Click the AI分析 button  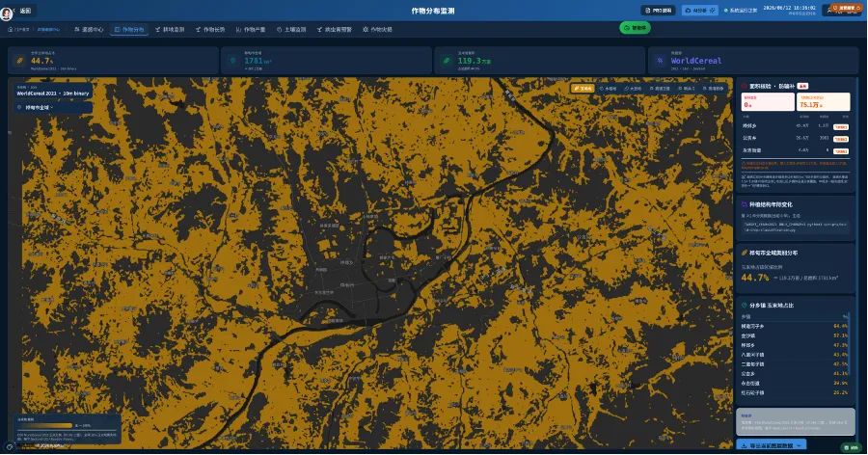[x=700, y=10]
